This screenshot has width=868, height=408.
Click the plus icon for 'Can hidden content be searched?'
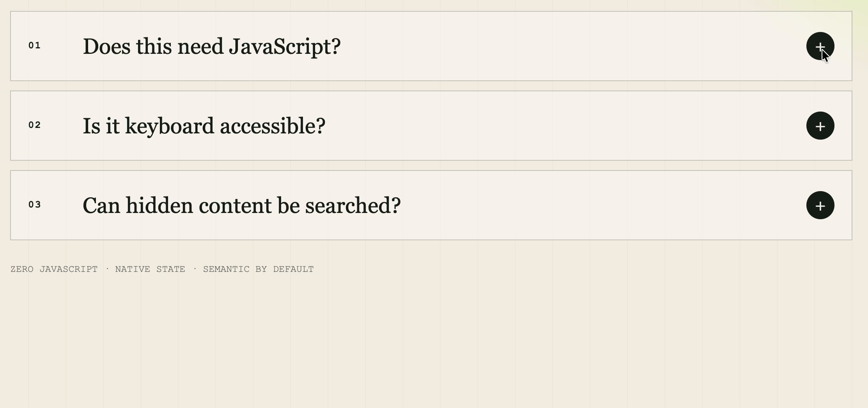820,205
